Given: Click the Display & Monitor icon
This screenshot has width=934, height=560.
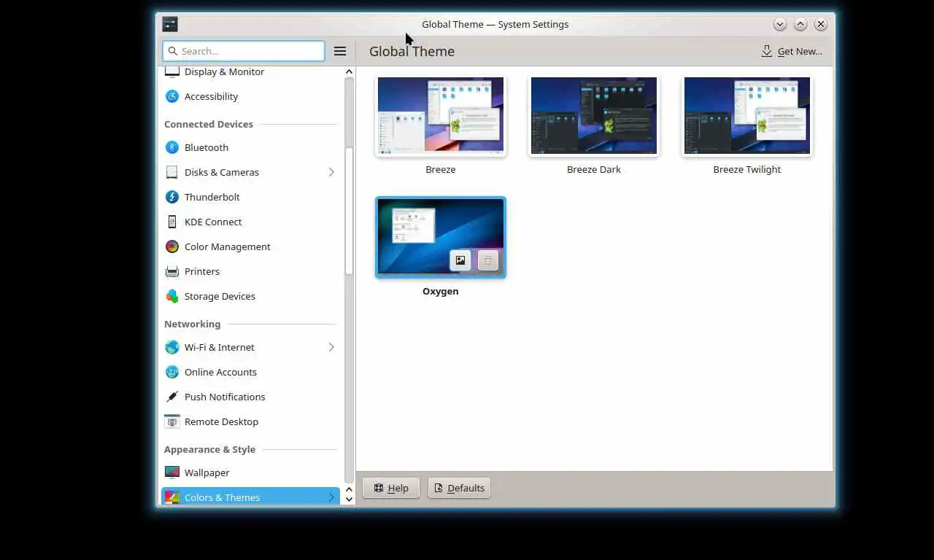Looking at the screenshot, I should (x=171, y=71).
